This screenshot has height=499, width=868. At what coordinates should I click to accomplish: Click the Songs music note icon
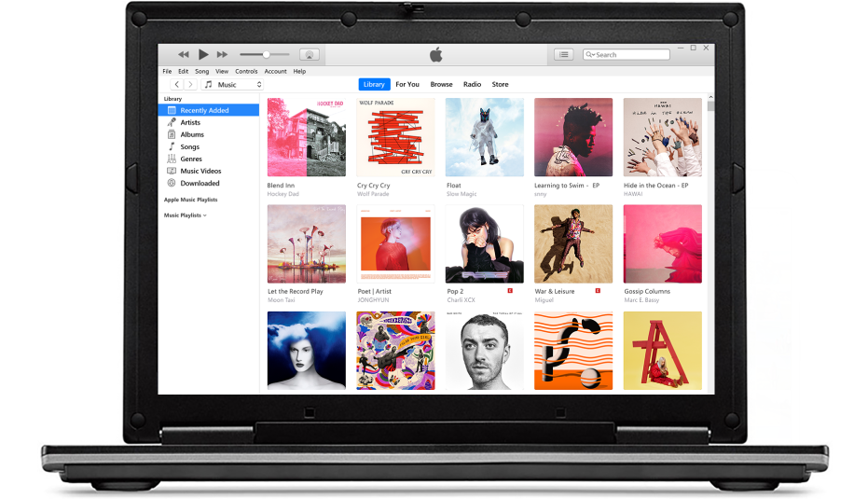[x=172, y=146]
